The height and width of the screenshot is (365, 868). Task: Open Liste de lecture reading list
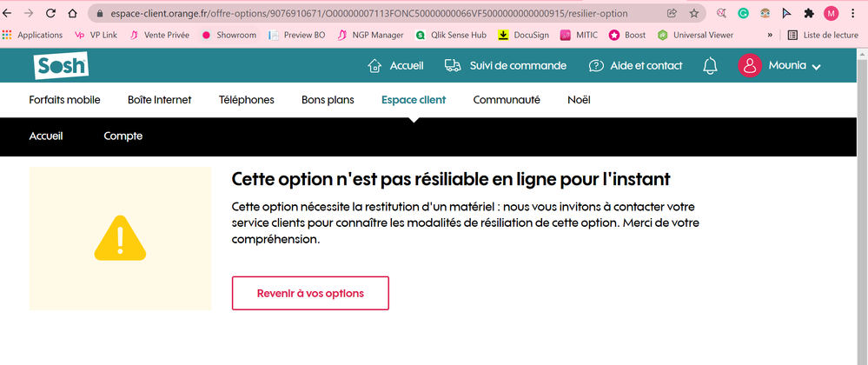[821, 35]
